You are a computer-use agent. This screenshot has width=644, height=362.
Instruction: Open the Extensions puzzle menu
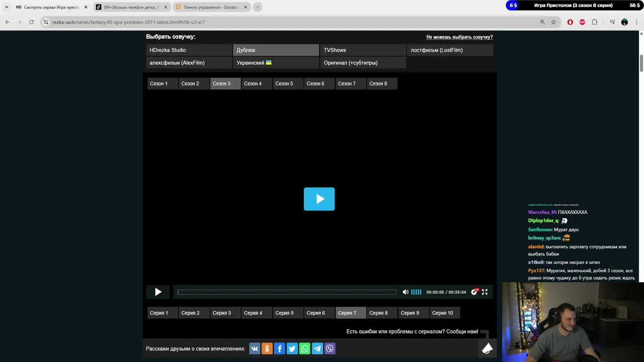[594, 22]
